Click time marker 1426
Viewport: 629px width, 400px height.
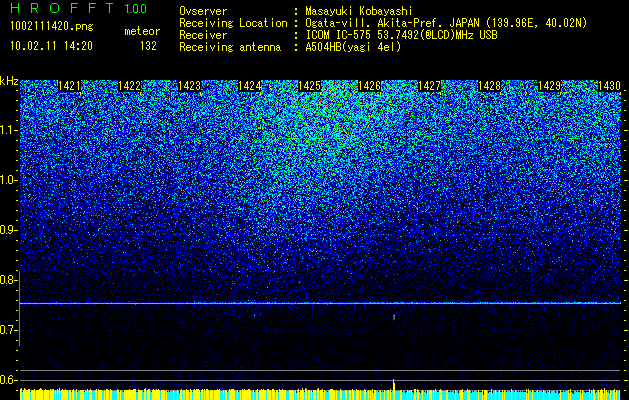pyautogui.click(x=369, y=86)
